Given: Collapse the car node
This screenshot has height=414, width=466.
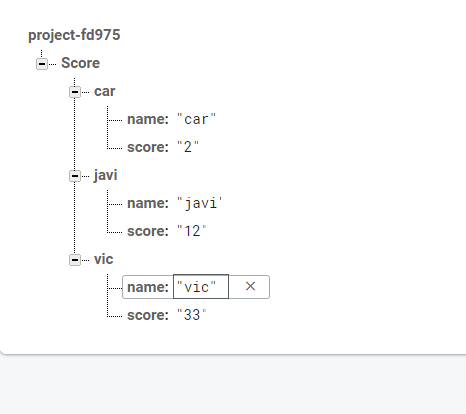Looking at the screenshot, I should click(75, 92).
